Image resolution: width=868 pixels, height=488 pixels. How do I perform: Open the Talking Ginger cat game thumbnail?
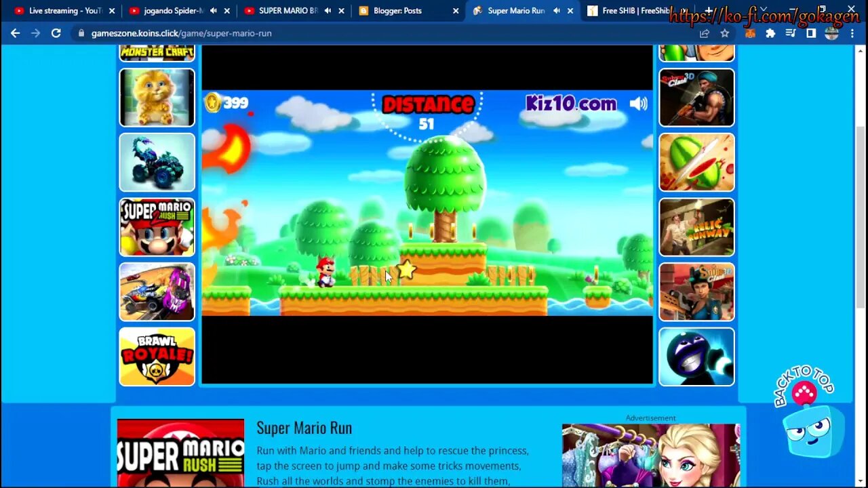click(157, 98)
